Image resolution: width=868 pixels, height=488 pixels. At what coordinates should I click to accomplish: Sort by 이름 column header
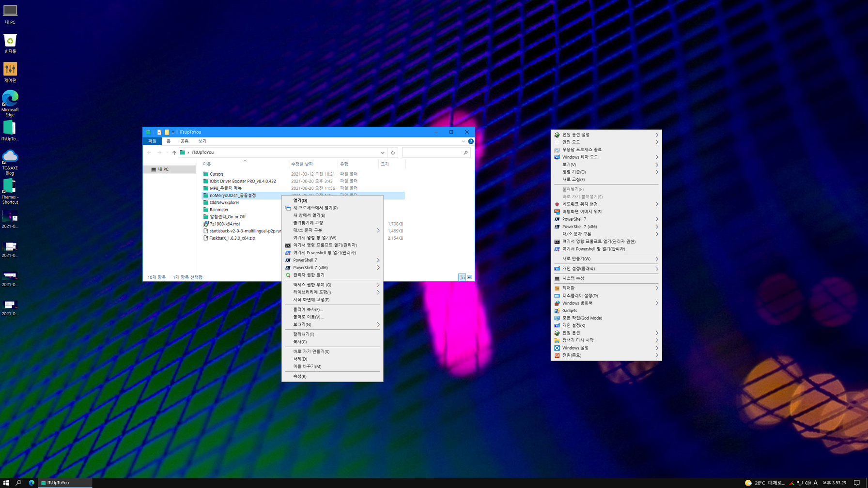[245, 164]
